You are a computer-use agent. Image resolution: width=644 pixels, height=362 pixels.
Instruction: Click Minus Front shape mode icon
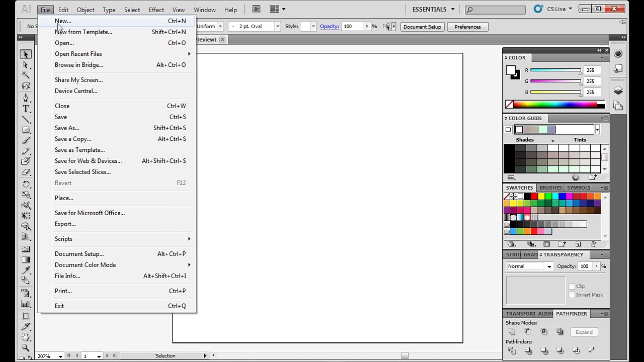(528, 331)
